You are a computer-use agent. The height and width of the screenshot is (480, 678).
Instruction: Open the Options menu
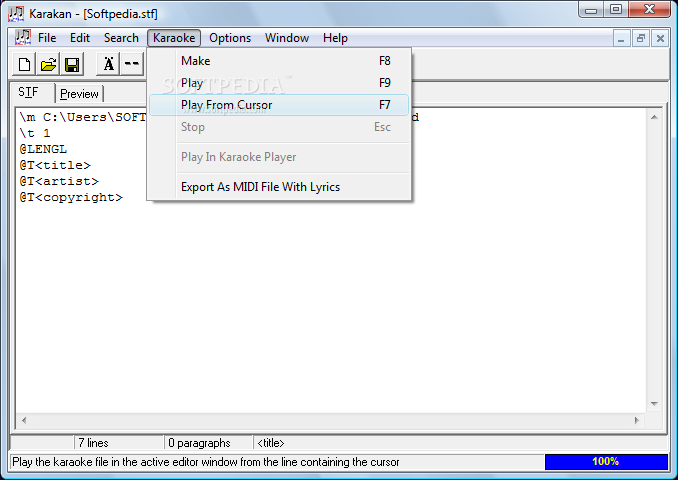(230, 38)
